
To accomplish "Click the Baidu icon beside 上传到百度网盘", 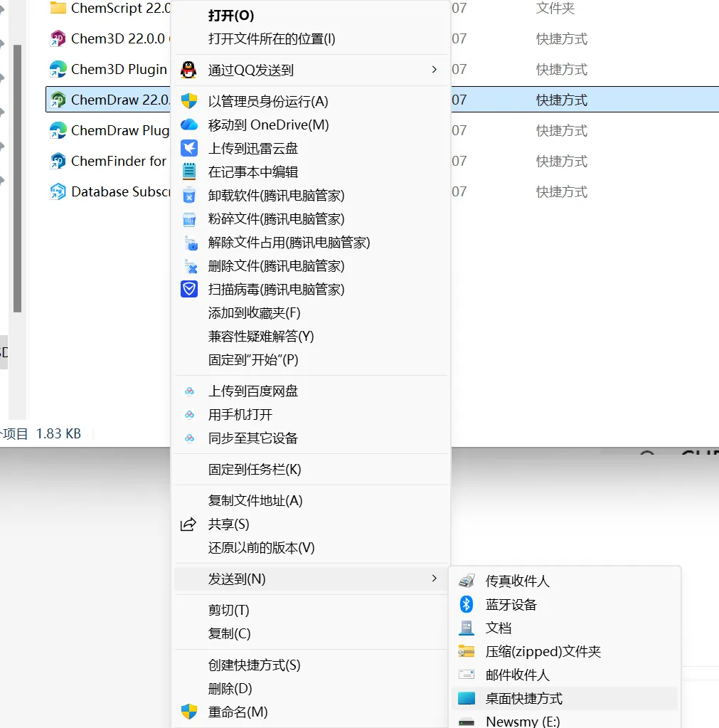I will (189, 391).
